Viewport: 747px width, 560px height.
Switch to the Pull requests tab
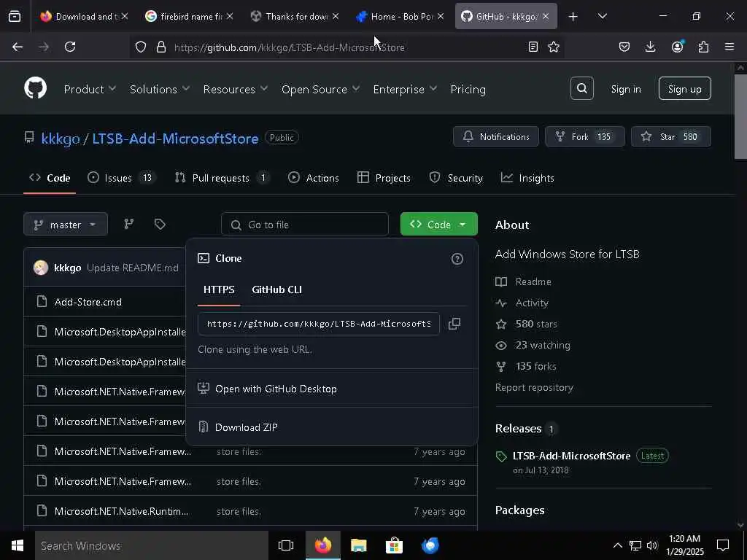coord(222,178)
